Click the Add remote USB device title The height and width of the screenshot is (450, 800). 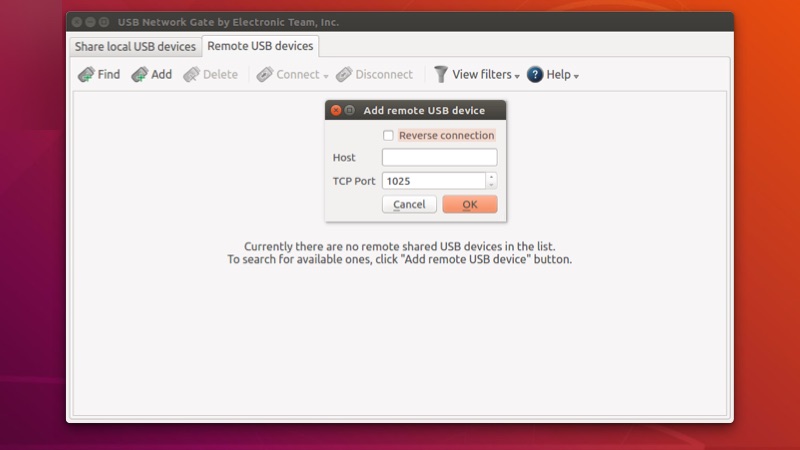click(x=424, y=110)
